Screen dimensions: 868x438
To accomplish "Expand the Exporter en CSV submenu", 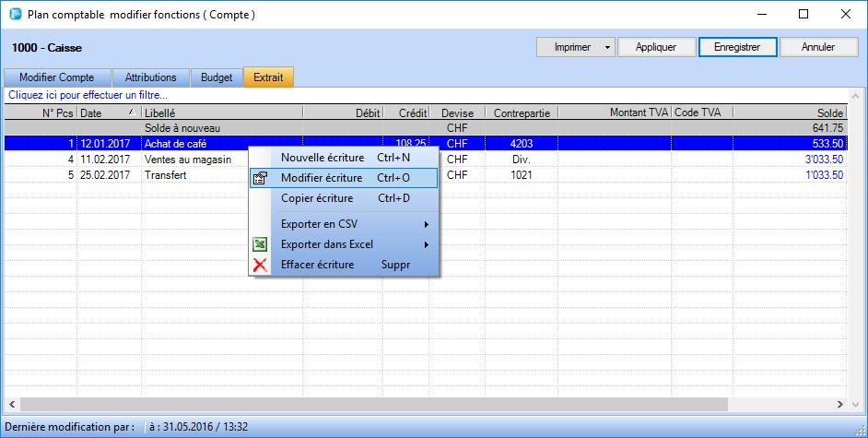I will 427,224.
